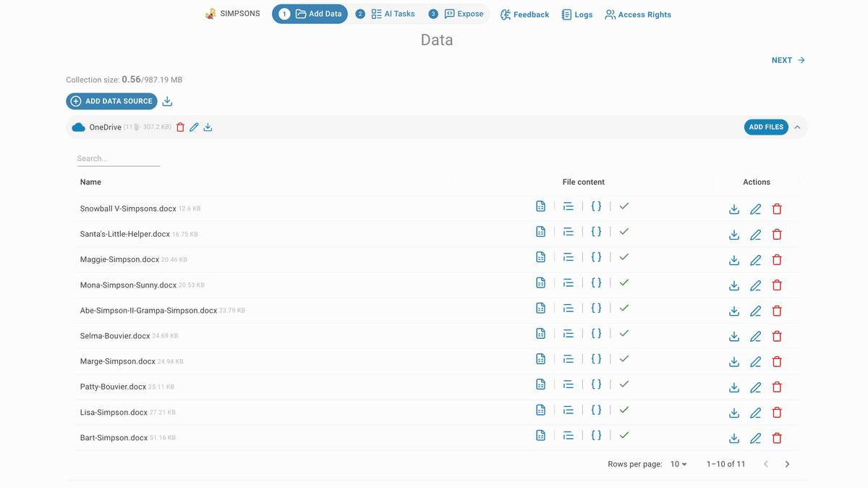
Task: Delete Marge-Simpson.docx
Action: click(x=777, y=362)
